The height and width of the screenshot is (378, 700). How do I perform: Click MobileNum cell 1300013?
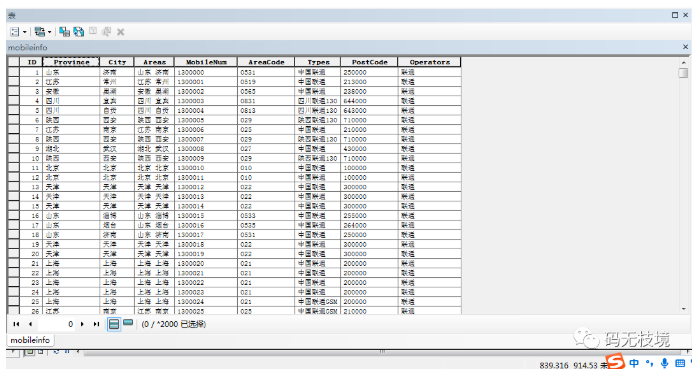pyautogui.click(x=206, y=196)
